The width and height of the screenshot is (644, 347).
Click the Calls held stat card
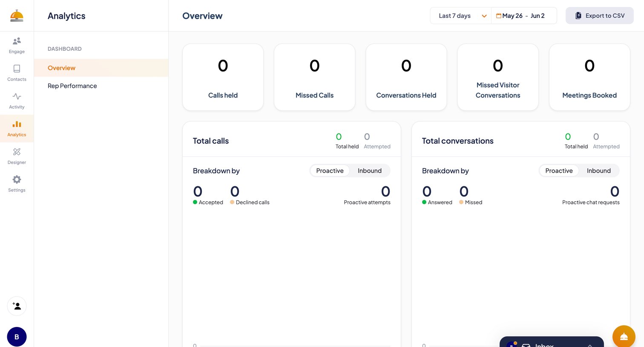tap(223, 77)
